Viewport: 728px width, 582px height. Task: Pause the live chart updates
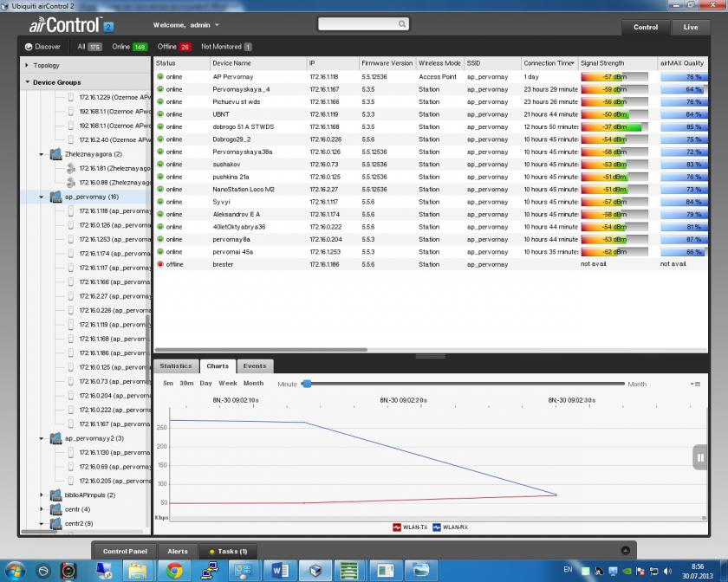[699, 457]
